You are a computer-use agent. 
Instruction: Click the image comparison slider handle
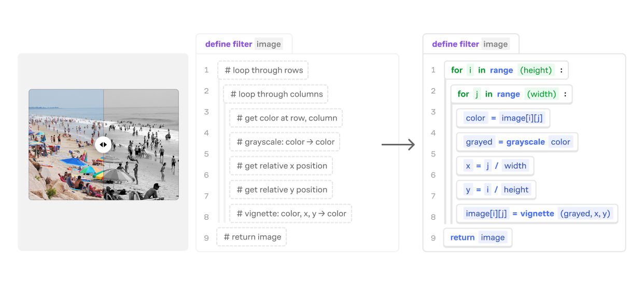103,144
